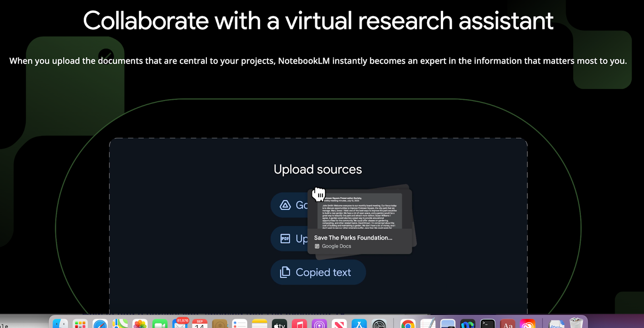644x328 pixels.
Task: Open the brown Contacts dock icon
Action: pos(220,324)
